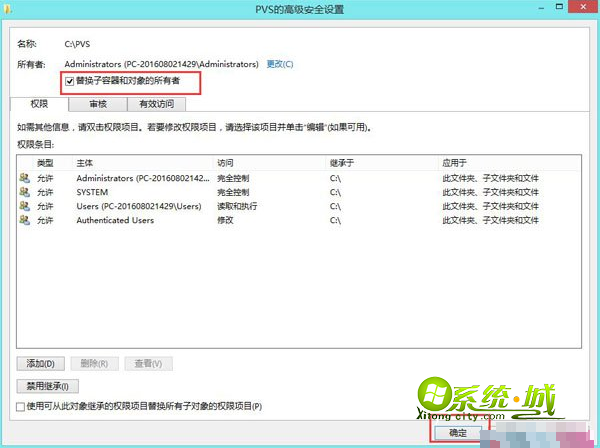This screenshot has height=448, width=600.
Task: Click the folder icon in the title bar
Action: [8, 8]
